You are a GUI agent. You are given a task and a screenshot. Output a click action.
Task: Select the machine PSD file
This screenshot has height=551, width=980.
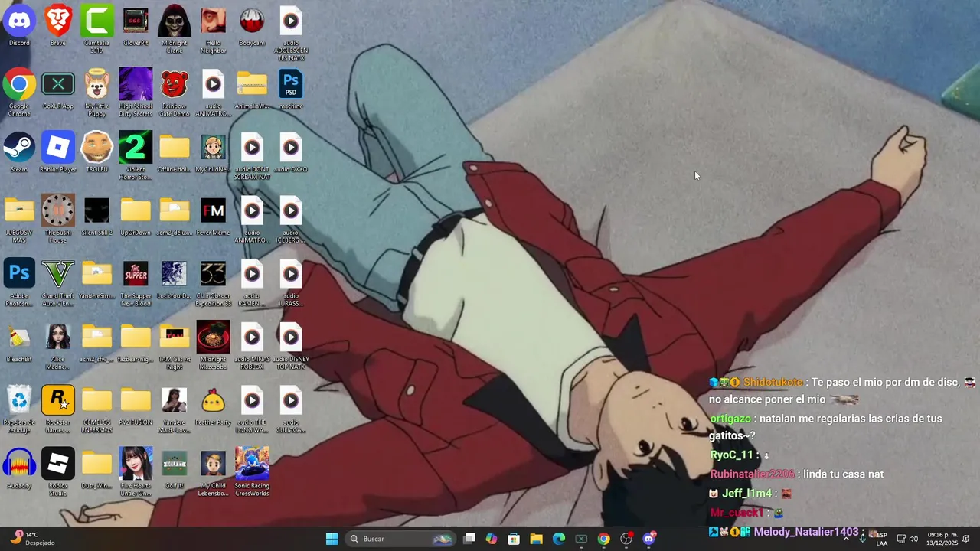(290, 90)
